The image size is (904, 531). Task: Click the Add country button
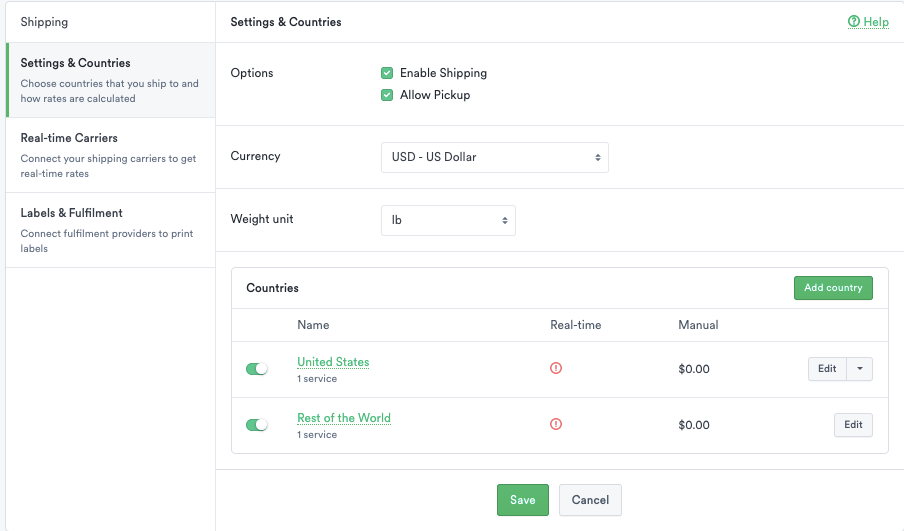click(x=833, y=288)
